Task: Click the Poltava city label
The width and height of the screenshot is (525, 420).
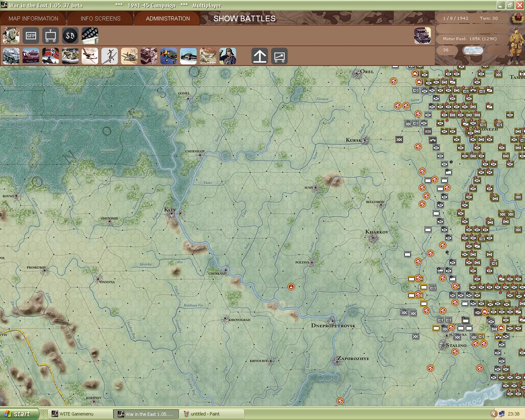Action: pyautogui.click(x=302, y=262)
